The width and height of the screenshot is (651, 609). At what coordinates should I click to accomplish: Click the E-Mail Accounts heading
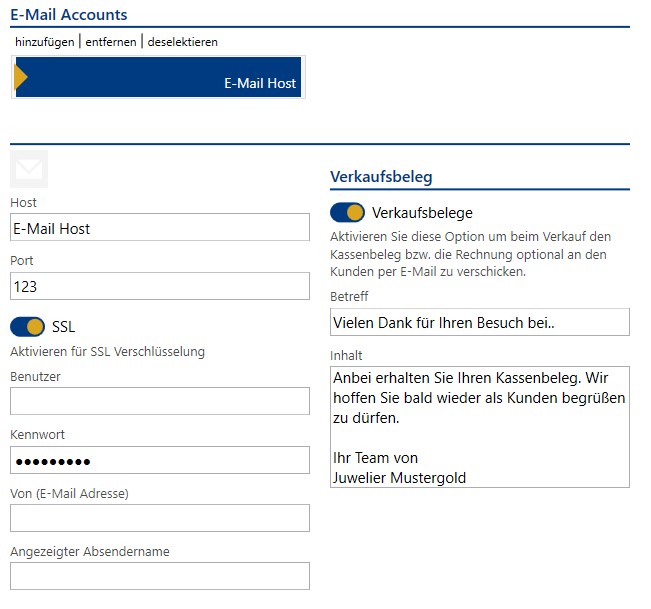(x=69, y=15)
